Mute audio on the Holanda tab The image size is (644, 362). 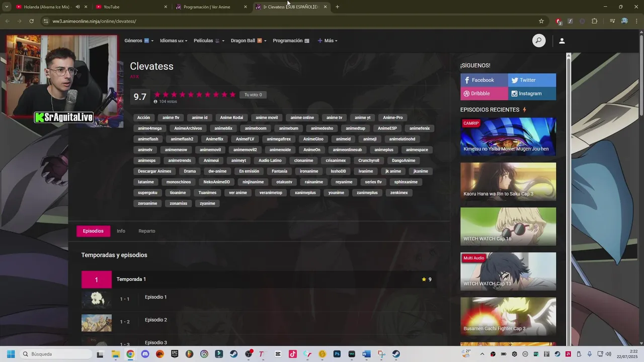click(x=77, y=7)
